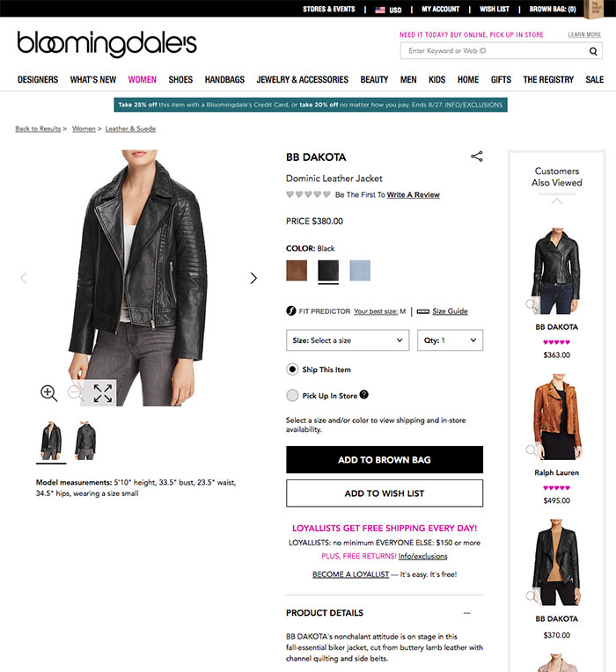The height and width of the screenshot is (672, 616).
Task: Open the fullscreen image view icon
Action: tap(103, 393)
